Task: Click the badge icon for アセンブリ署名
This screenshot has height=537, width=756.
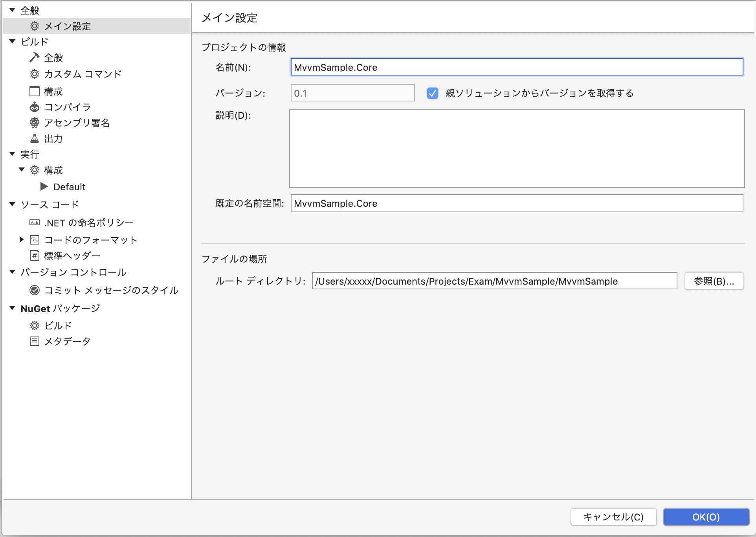Action: pyautogui.click(x=35, y=123)
